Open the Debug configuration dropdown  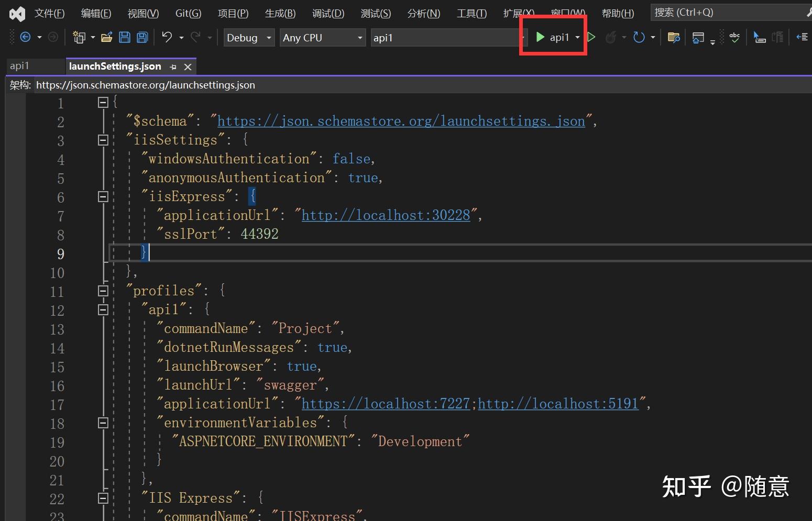[249, 38]
